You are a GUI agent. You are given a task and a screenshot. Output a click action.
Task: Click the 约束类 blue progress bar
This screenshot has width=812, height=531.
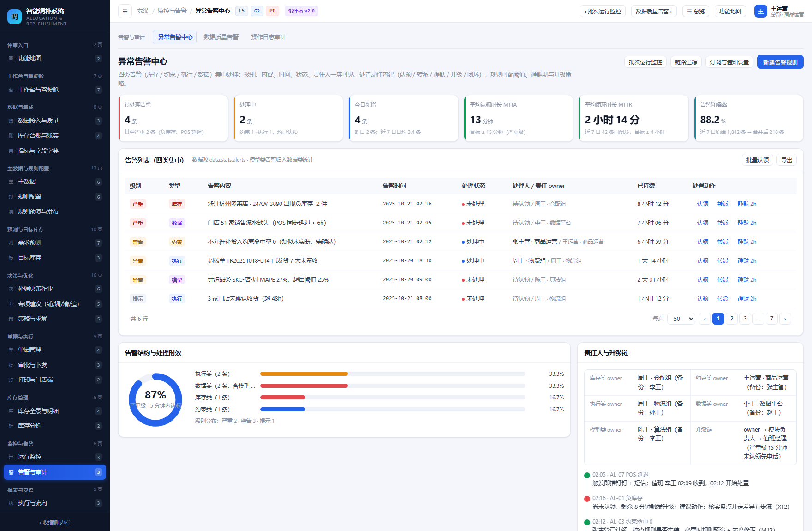[283, 410]
